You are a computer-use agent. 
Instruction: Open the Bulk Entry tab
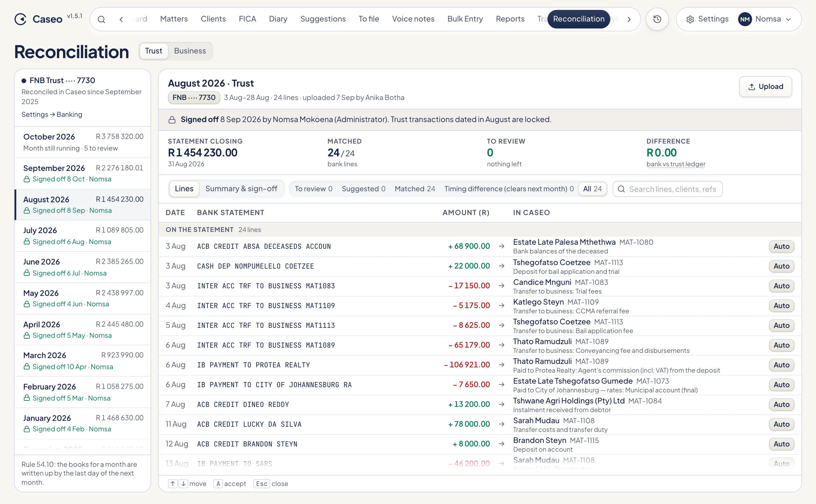[x=465, y=19]
